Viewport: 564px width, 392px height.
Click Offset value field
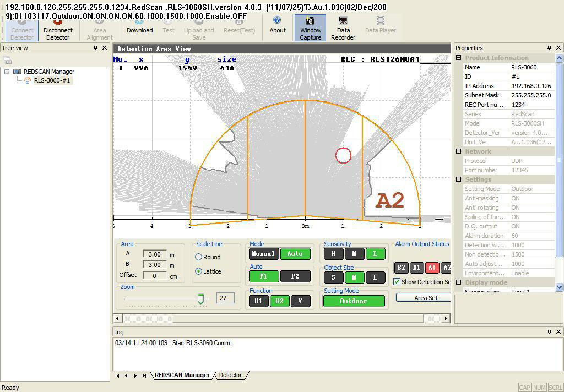[x=155, y=275]
